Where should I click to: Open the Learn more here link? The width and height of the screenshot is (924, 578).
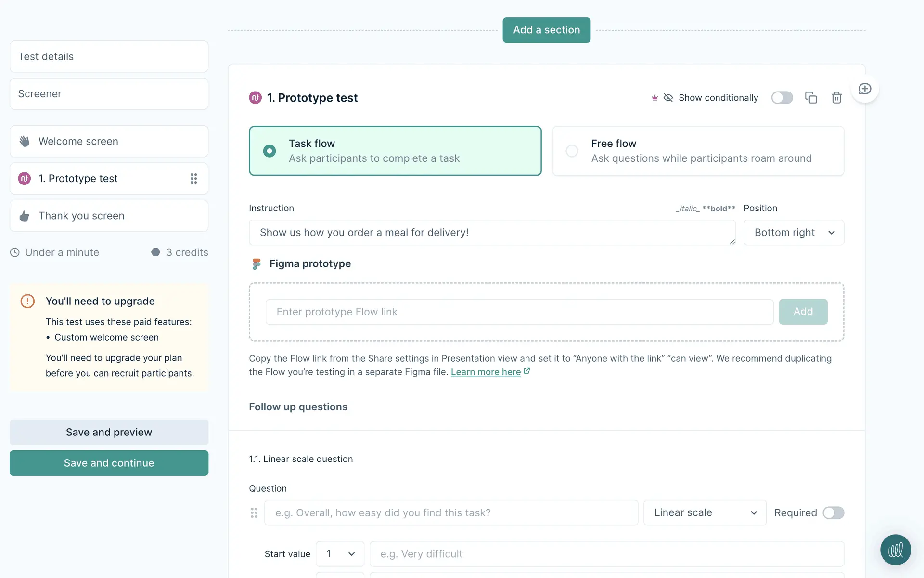pos(486,372)
